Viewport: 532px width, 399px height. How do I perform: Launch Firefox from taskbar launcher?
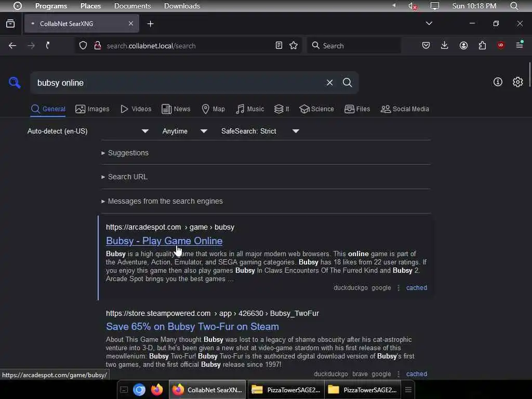click(157, 390)
